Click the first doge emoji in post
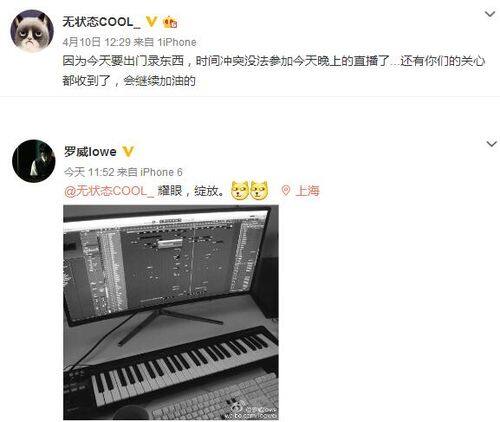Viewport: 500px width, 422px height. [x=240, y=190]
